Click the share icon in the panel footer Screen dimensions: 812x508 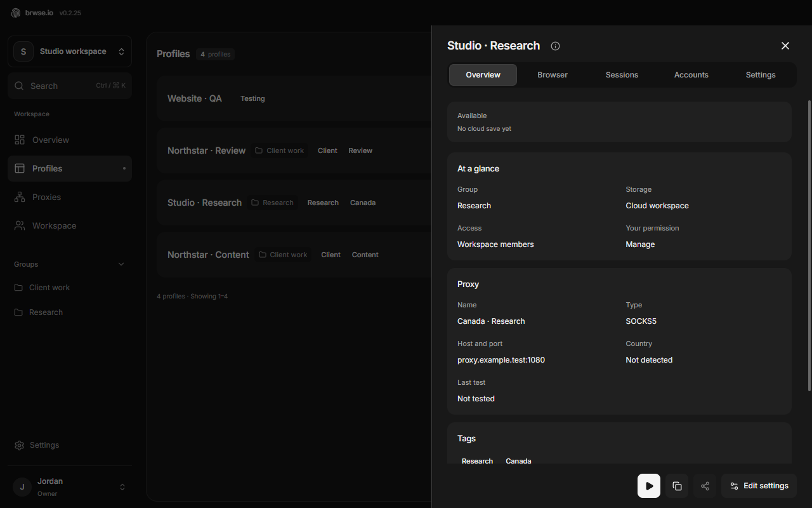(705, 486)
